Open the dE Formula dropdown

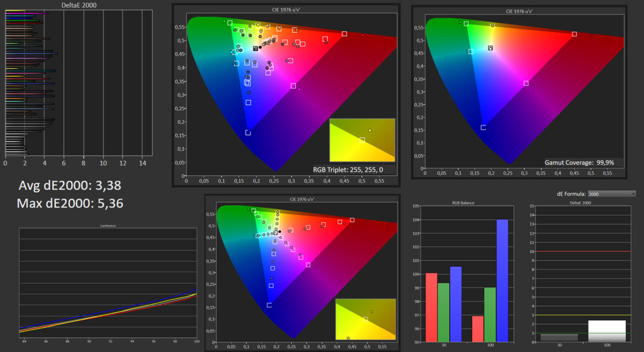pos(612,193)
